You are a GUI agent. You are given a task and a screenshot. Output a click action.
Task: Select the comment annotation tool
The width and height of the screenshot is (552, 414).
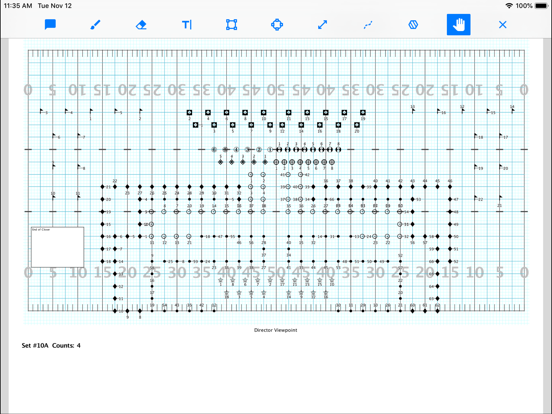tap(50, 25)
